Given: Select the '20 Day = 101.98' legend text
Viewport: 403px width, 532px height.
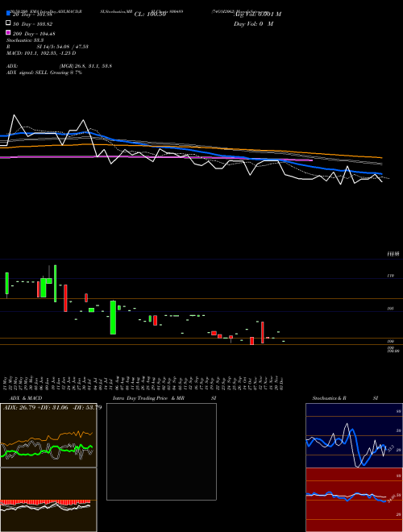Looking at the screenshot, I should 32,15.
